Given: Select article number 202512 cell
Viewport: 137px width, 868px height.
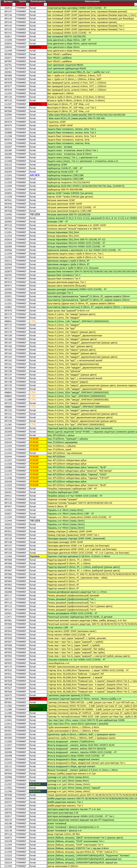Looking at the screenshot, I should point(8,8).
